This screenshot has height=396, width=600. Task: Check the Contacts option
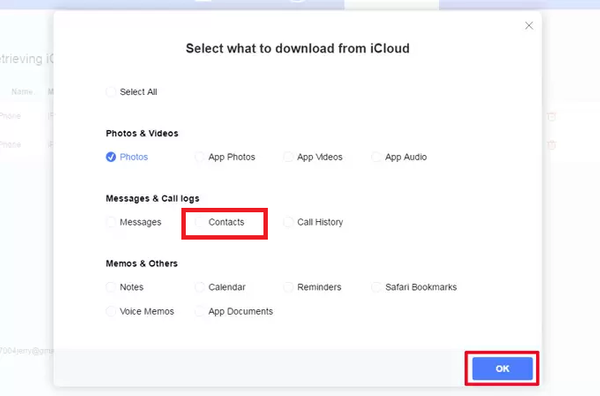click(199, 222)
